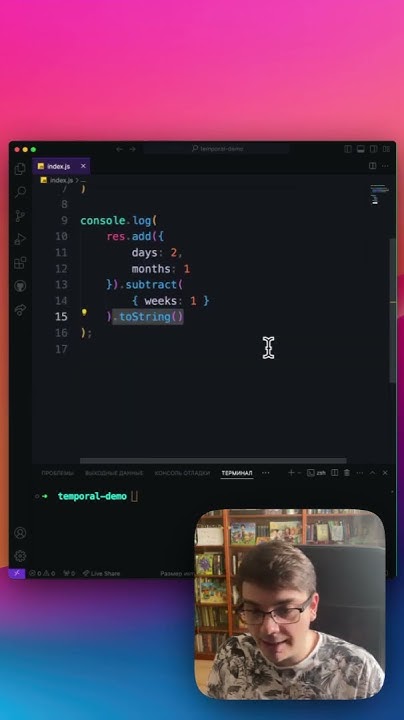Click the zsh terminal label
Viewport: 404px width, 720px height.
click(316, 472)
